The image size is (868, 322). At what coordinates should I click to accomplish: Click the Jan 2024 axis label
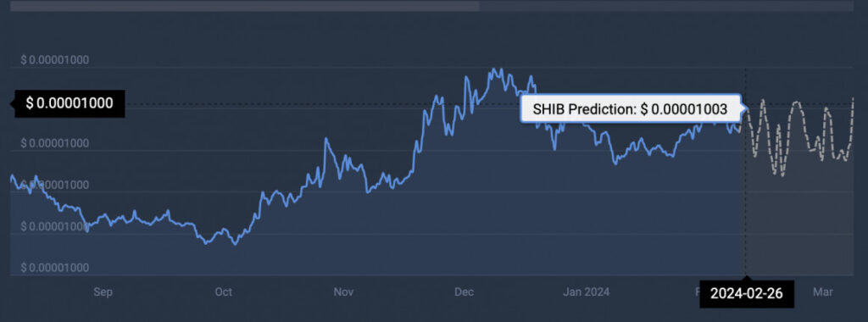pos(587,291)
